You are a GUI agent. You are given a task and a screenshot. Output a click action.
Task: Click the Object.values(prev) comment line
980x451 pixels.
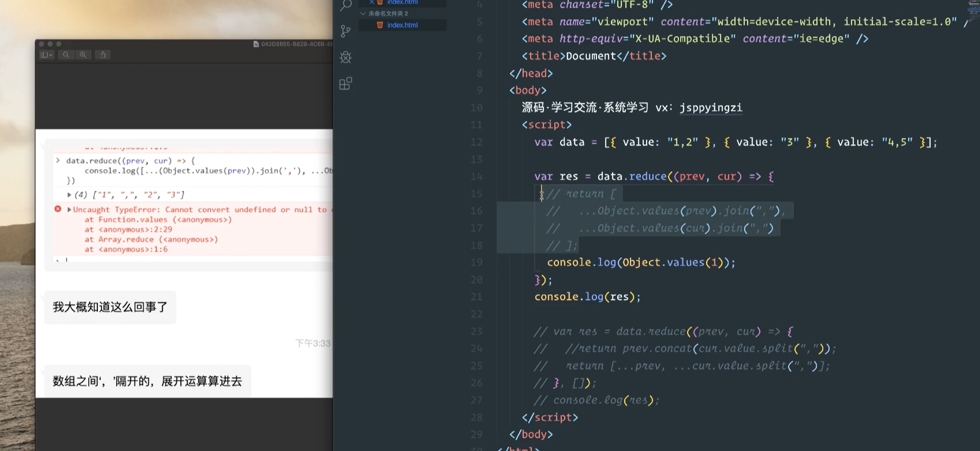click(x=666, y=211)
